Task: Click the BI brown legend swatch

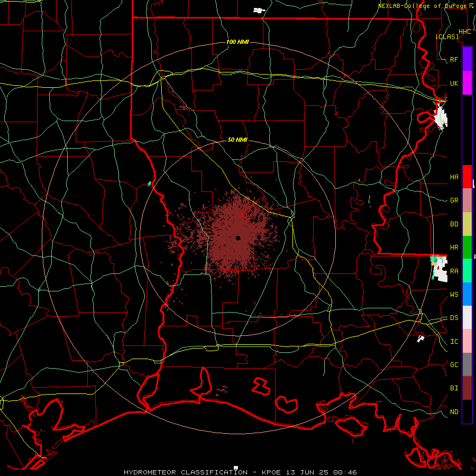Action: (467, 388)
